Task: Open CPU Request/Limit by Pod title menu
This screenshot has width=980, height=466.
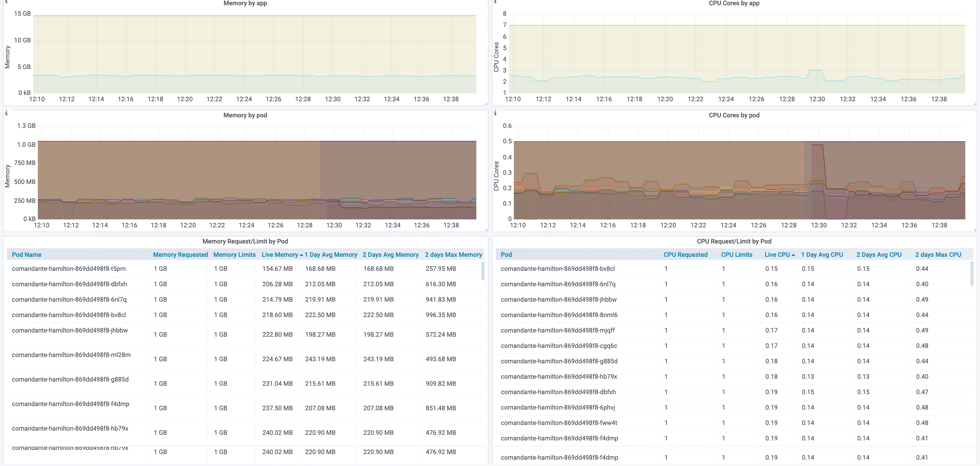Action: click(734, 241)
